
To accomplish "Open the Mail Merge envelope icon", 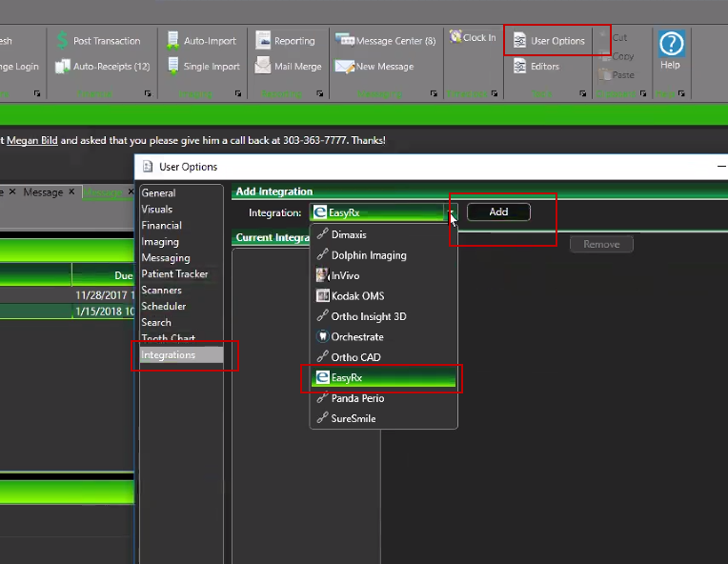I will [263, 66].
